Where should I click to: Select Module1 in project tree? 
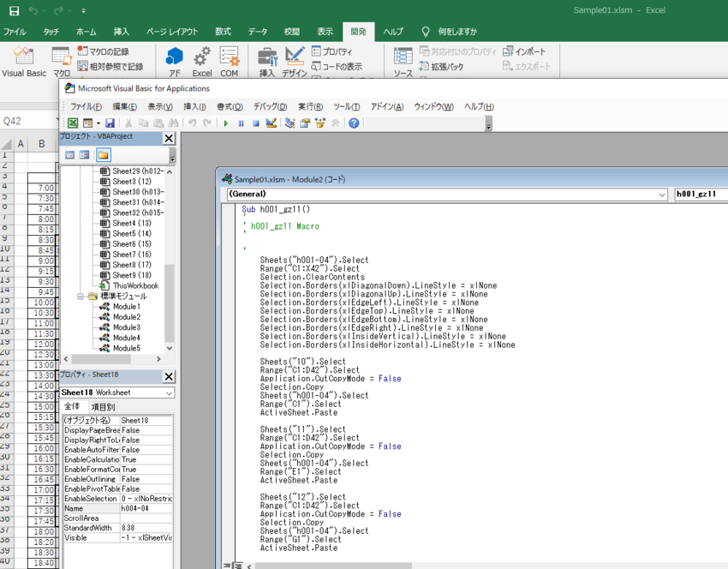[x=126, y=307]
